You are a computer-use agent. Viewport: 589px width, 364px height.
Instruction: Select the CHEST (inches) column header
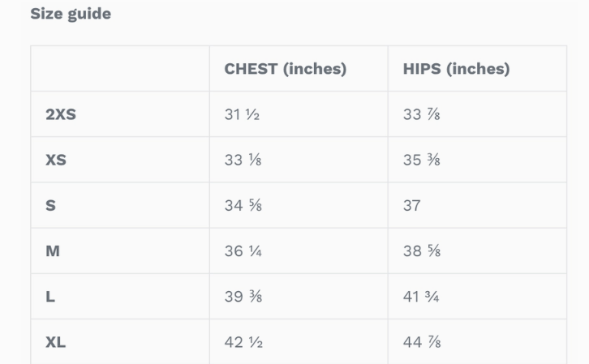point(285,69)
